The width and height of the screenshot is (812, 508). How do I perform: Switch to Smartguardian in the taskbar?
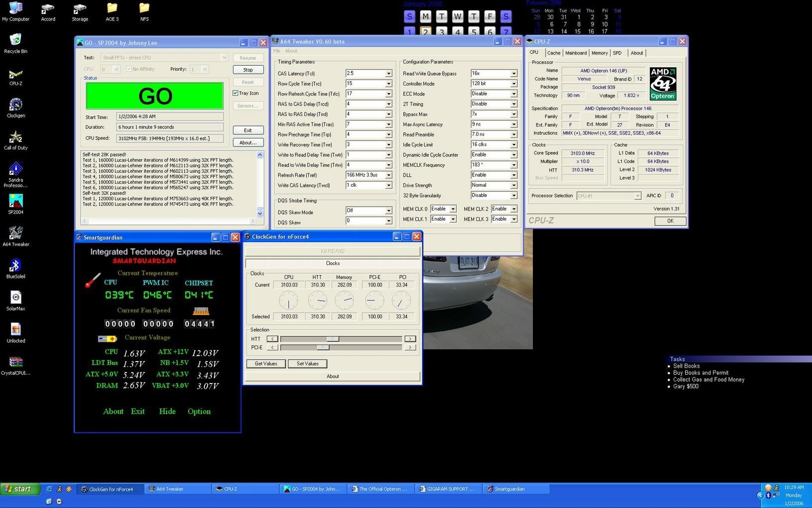click(x=516, y=489)
